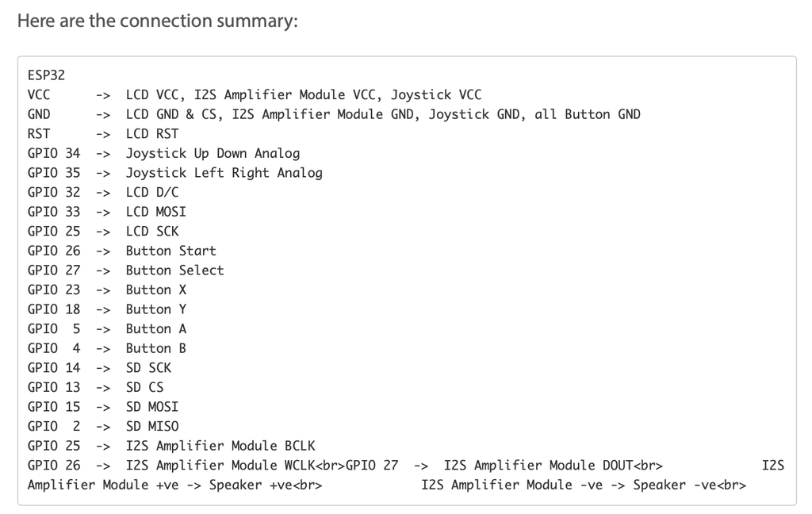Click the I2S Amplifier Module BCLK line

171,446
